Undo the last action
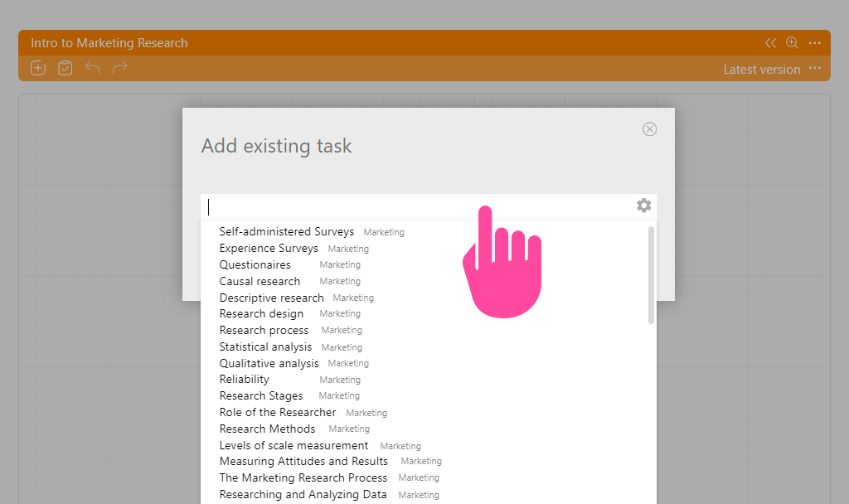 click(93, 68)
